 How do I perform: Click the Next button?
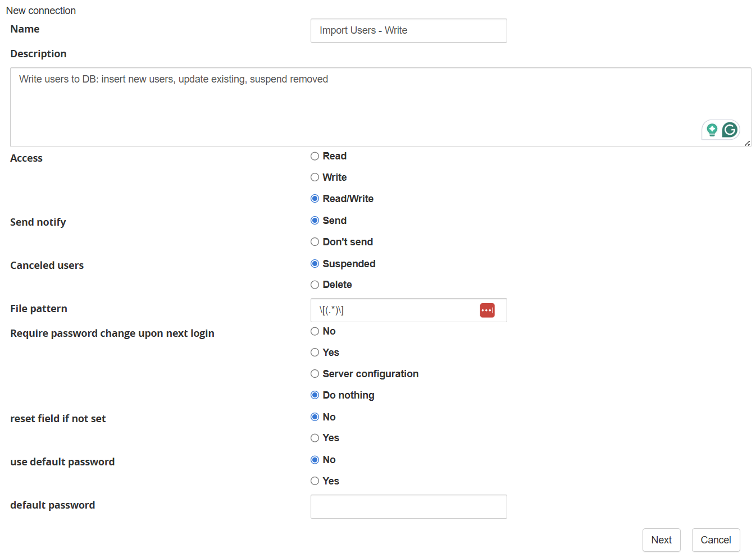(x=661, y=540)
